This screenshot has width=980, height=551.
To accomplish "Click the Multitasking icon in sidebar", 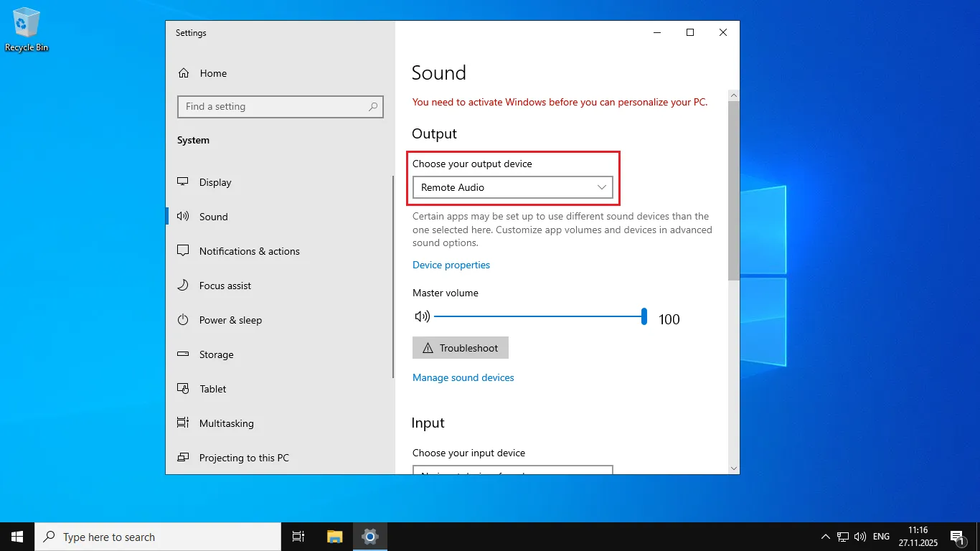I will [184, 423].
